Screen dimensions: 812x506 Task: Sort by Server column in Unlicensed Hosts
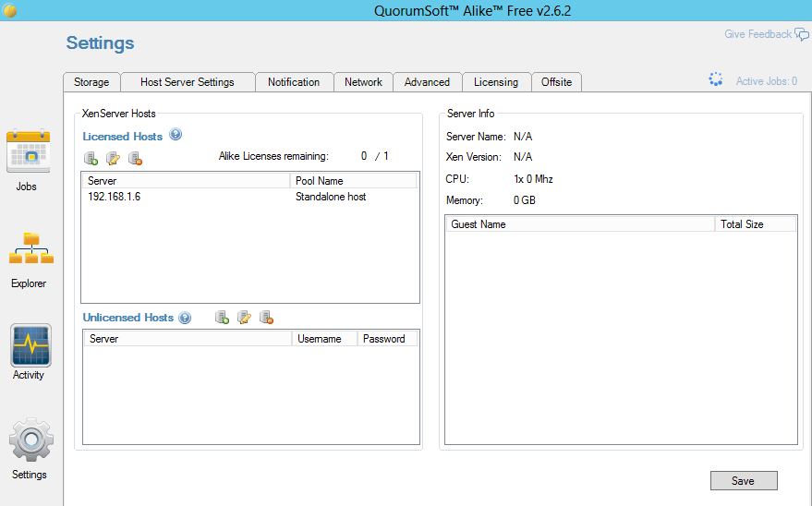[188, 339]
